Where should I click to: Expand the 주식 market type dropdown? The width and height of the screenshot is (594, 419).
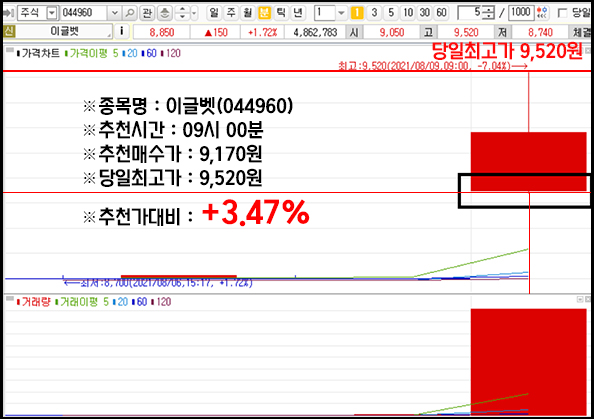(x=52, y=13)
